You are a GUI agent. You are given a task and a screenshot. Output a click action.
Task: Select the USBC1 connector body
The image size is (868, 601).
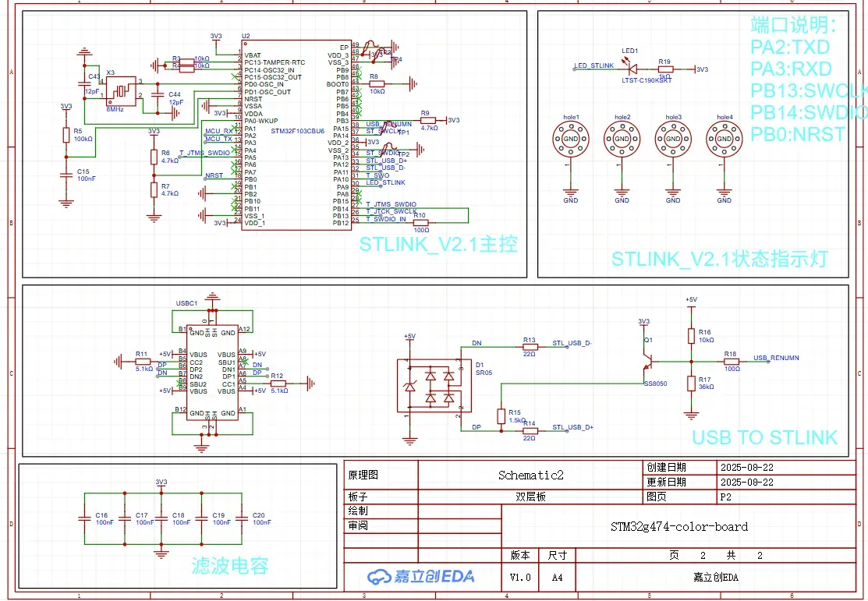[213, 373]
